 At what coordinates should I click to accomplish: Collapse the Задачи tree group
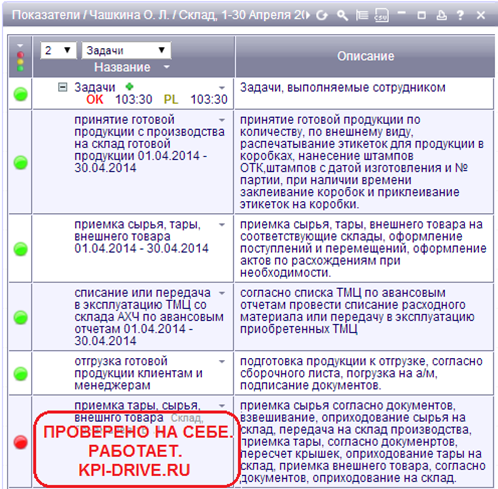(x=62, y=87)
